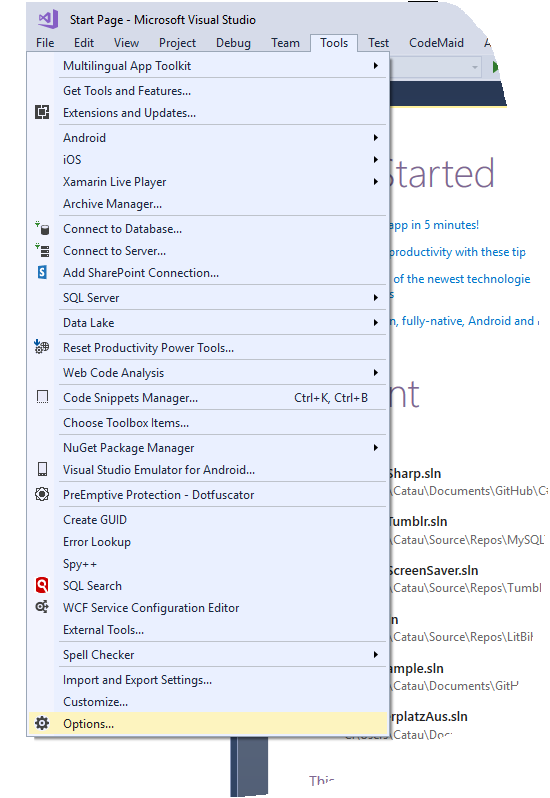Open recent solution ending 'ScreenSaver.sln'
The image size is (550, 798).
(x=434, y=570)
